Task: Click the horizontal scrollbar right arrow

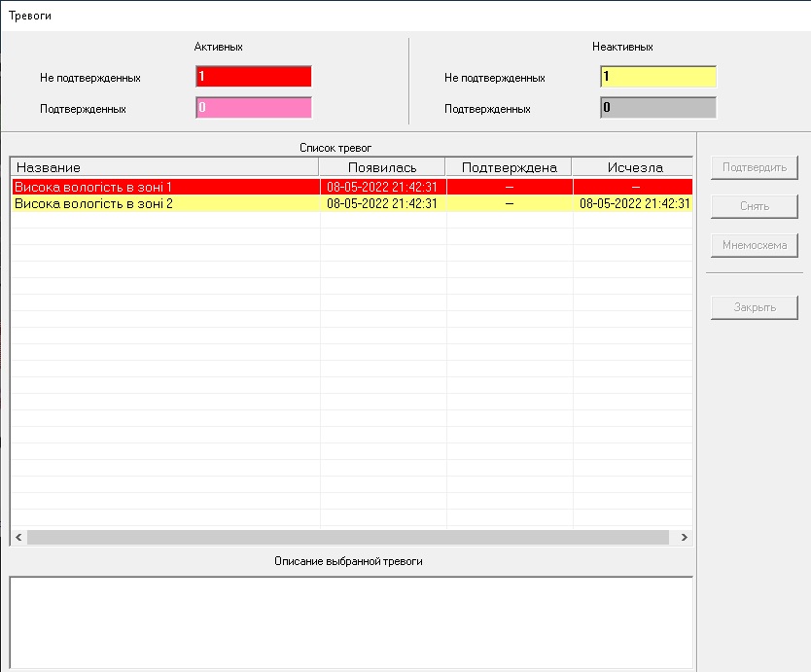Action: [685, 537]
